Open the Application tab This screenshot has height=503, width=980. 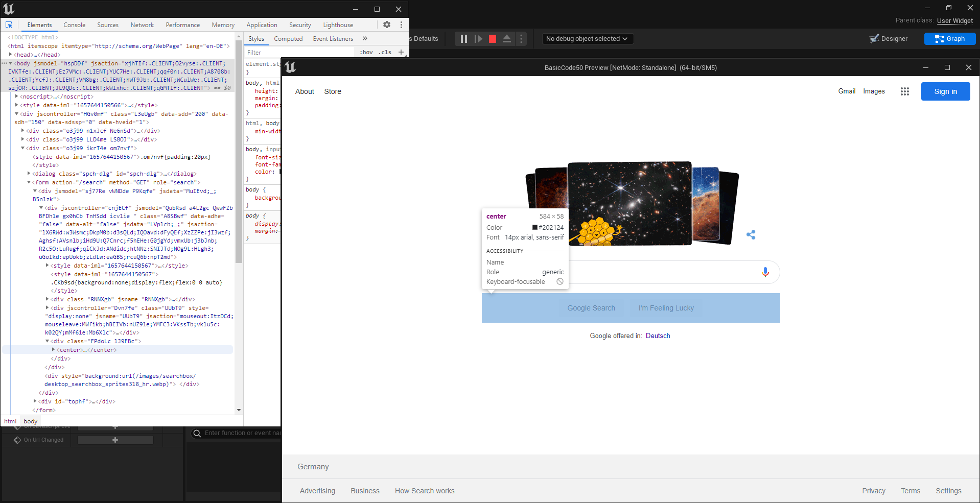(x=262, y=25)
